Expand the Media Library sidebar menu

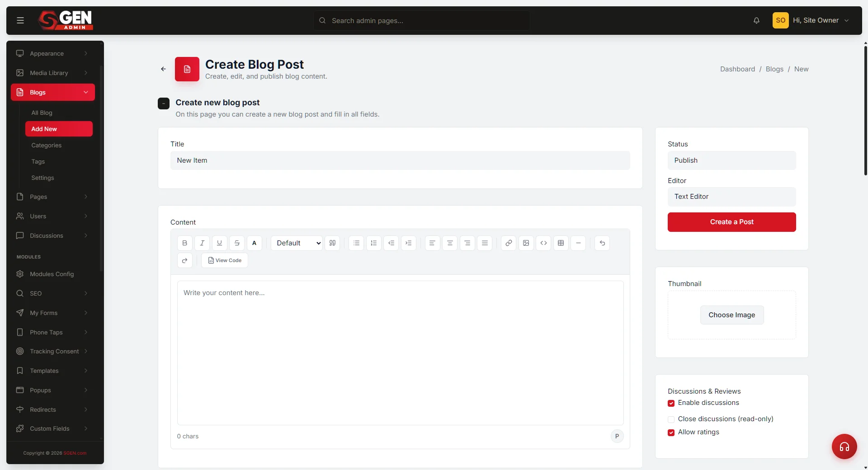click(53, 73)
